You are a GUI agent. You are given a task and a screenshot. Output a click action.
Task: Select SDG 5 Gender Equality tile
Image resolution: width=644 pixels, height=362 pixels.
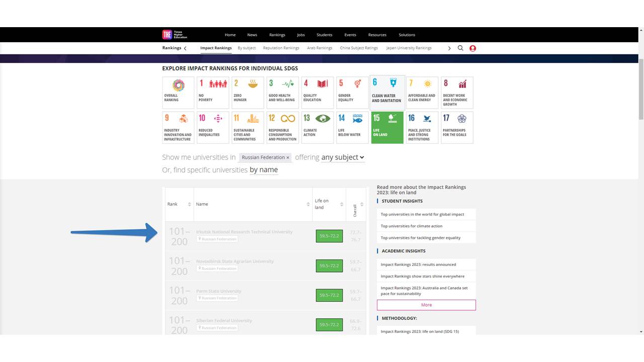pyautogui.click(x=352, y=93)
